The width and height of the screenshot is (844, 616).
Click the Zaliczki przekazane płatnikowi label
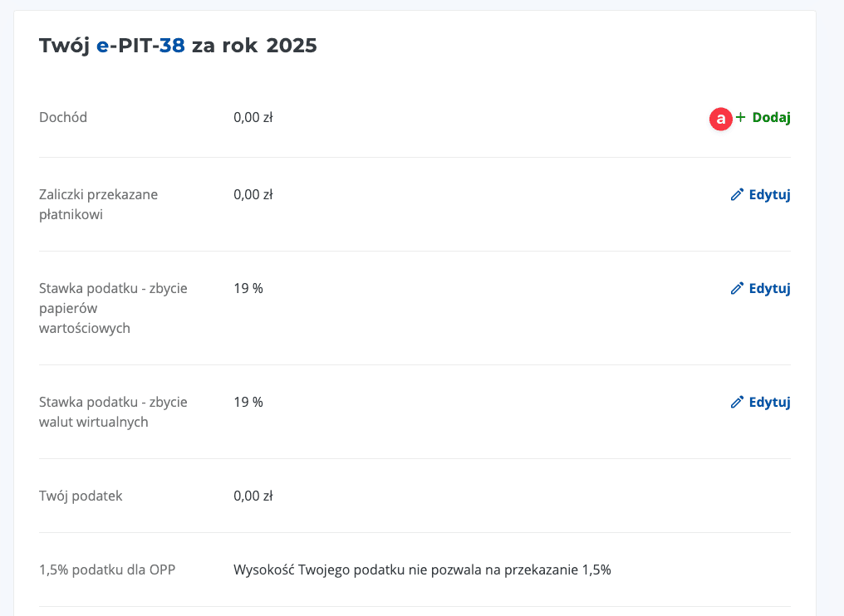(98, 204)
